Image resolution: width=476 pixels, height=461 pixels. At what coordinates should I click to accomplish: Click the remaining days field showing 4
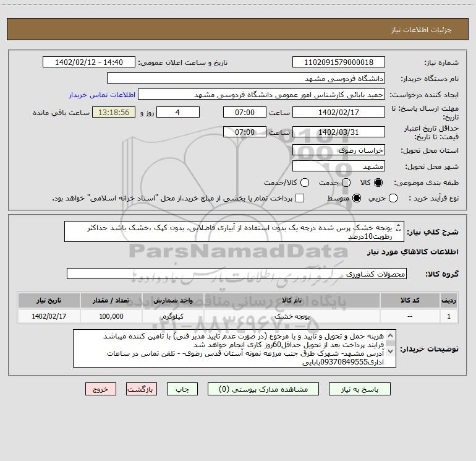(178, 112)
